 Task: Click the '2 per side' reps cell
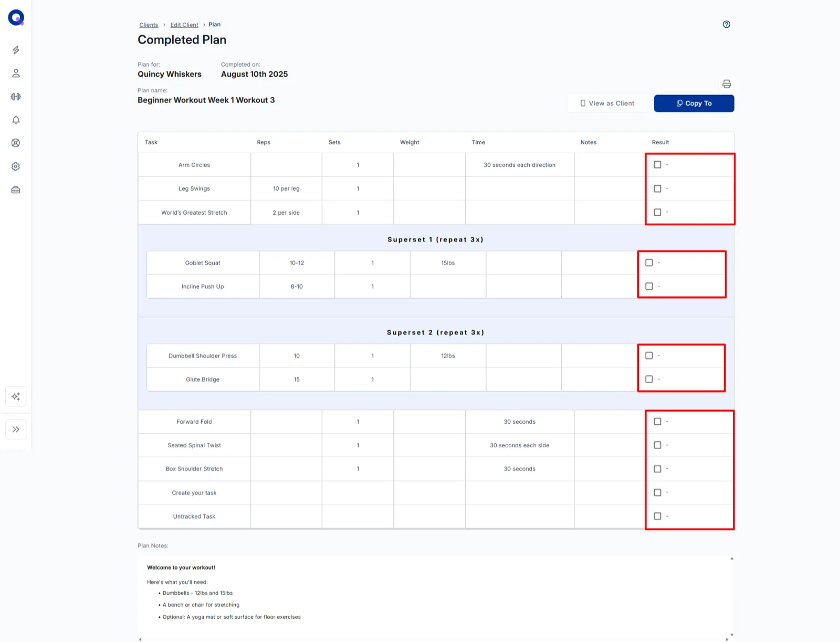[x=286, y=213]
